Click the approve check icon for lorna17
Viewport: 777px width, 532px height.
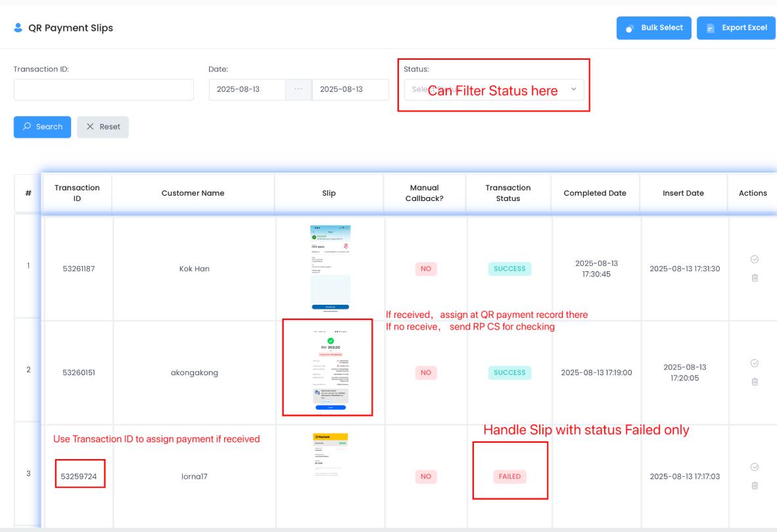pyautogui.click(x=755, y=467)
